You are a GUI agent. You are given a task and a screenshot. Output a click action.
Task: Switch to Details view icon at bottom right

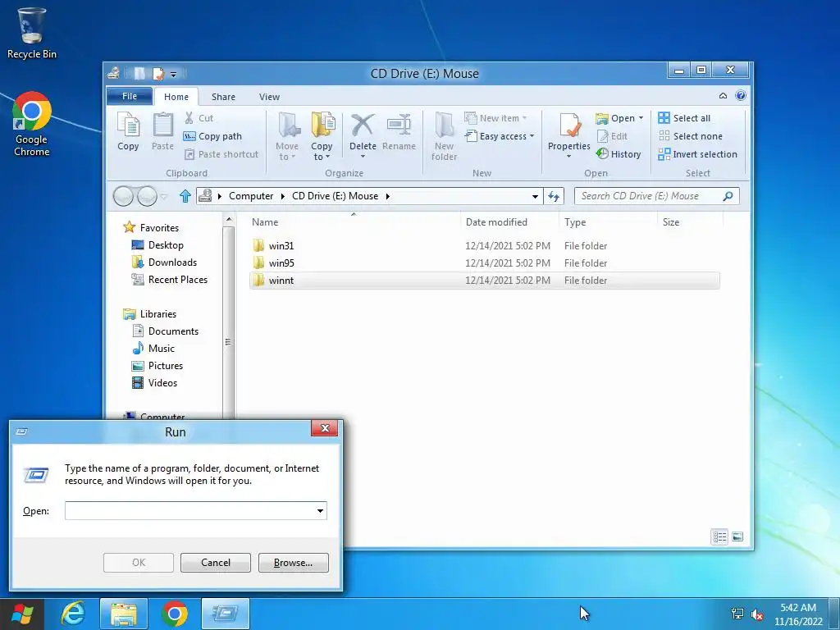click(x=719, y=536)
